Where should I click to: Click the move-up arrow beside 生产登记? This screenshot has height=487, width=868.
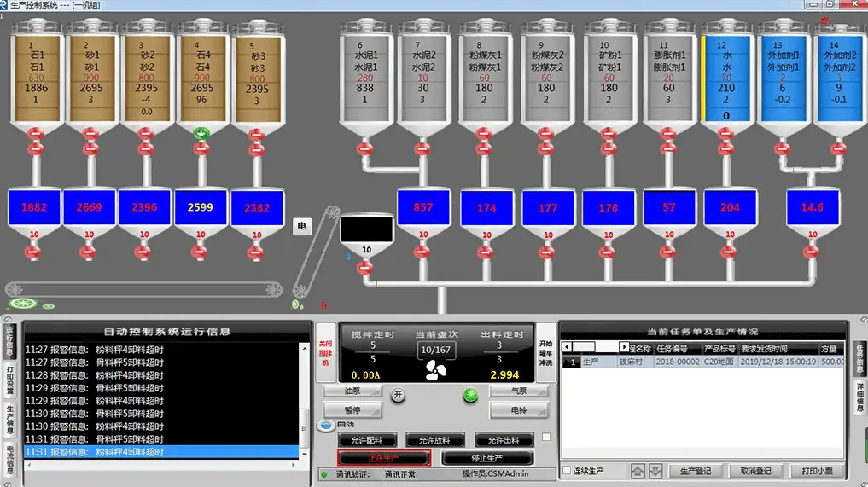point(638,471)
